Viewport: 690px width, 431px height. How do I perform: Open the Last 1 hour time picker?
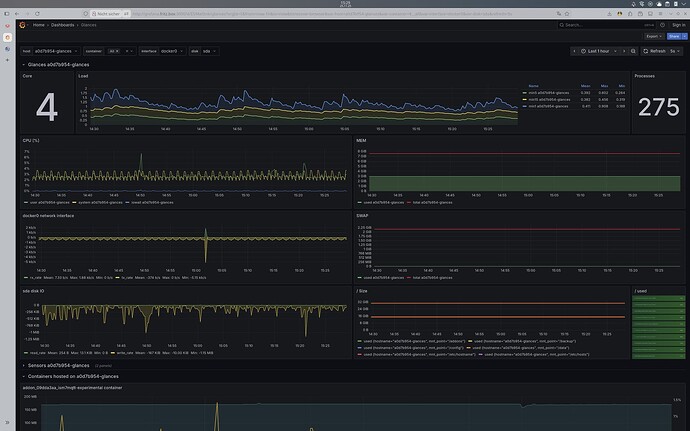coord(598,51)
